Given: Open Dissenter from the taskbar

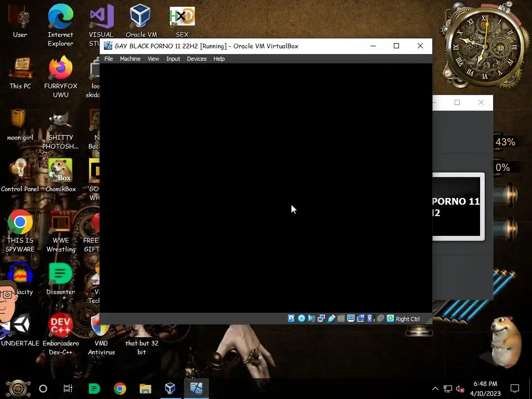Looking at the screenshot, I should [x=94, y=389].
